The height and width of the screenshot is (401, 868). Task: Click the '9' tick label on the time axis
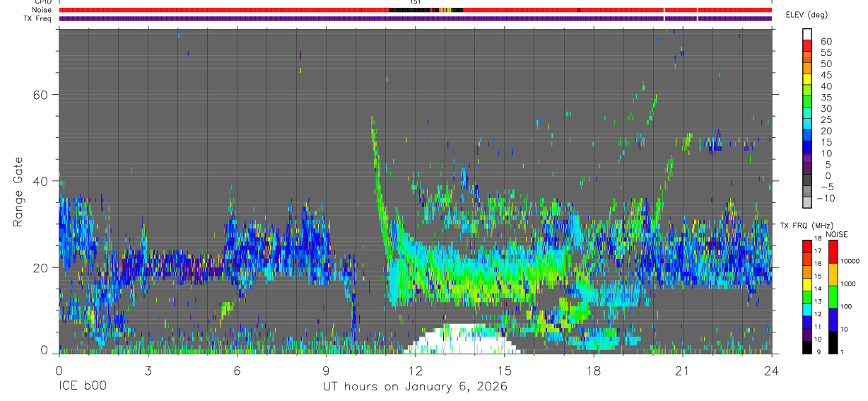click(x=326, y=371)
